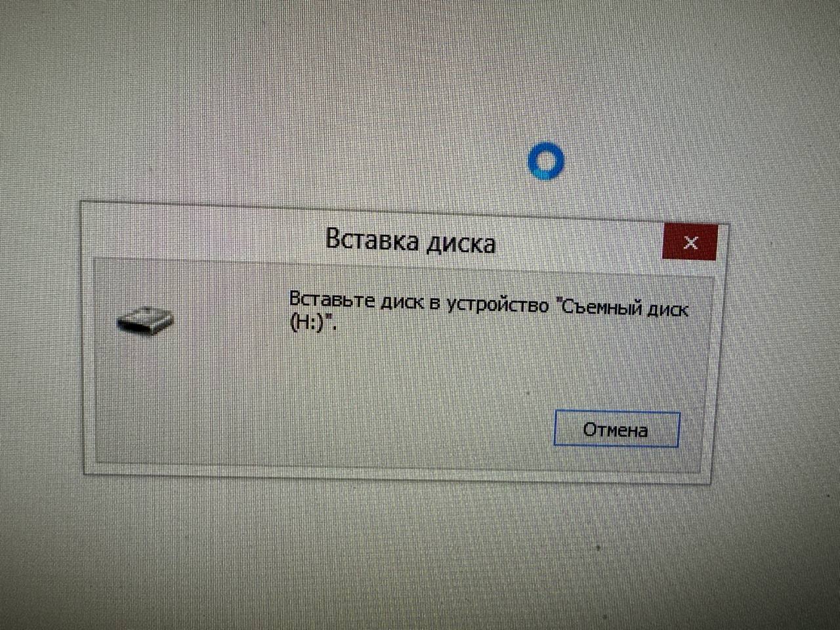Click the Вставка диска title text
Screen dimensions: 840x630
411,241
